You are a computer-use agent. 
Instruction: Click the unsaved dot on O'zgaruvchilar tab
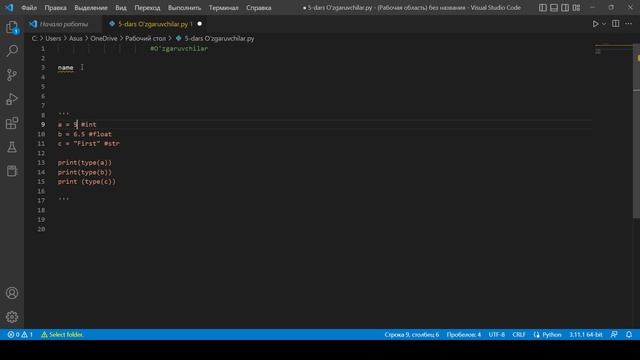tap(200, 24)
